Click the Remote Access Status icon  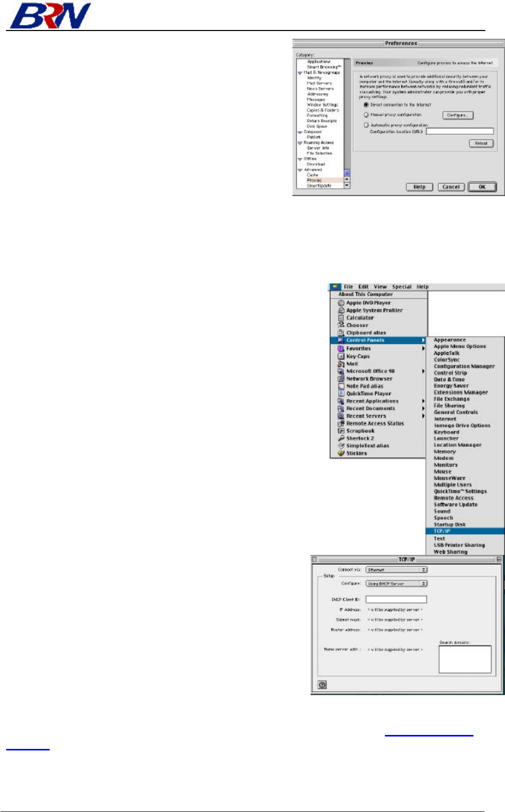click(341, 424)
